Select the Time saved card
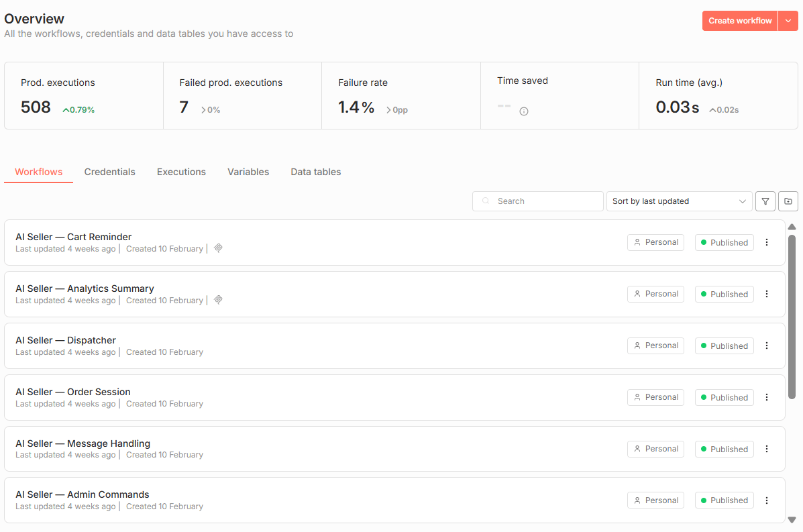 tap(559, 96)
